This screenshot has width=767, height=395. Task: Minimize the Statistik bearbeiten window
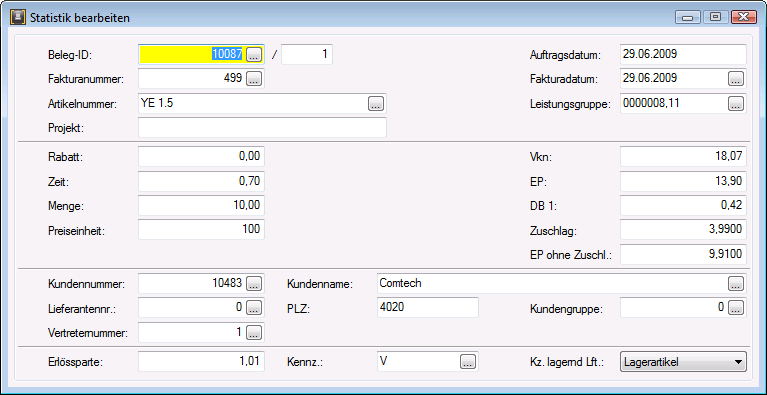[689, 18]
